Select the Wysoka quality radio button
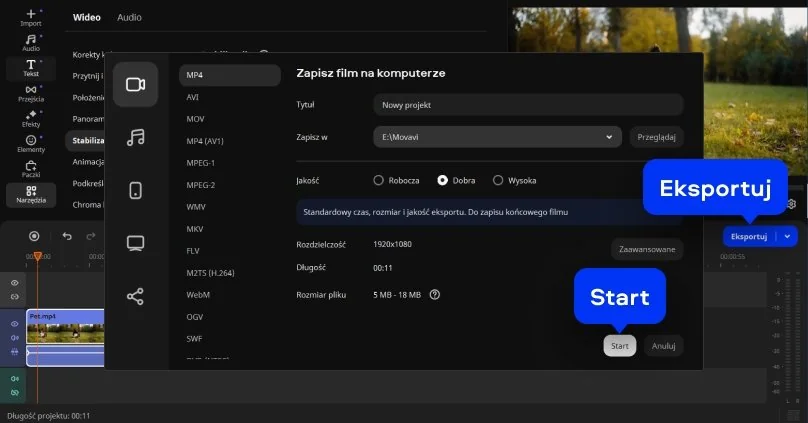This screenshot has width=808, height=423. point(498,181)
